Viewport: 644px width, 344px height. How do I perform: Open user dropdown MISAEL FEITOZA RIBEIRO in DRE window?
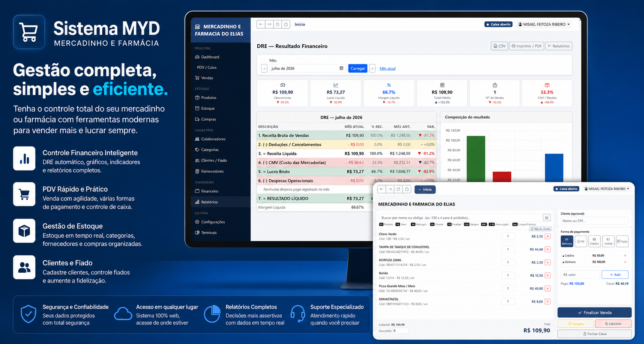(x=544, y=24)
